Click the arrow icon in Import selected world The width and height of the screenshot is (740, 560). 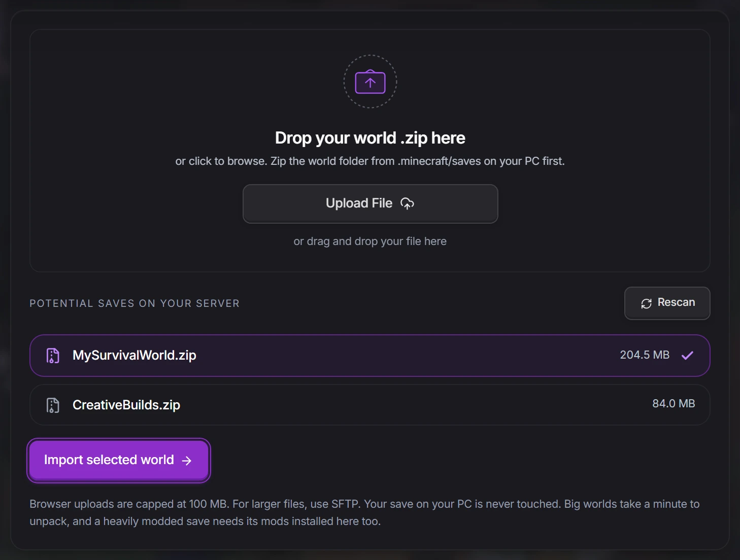tap(187, 461)
